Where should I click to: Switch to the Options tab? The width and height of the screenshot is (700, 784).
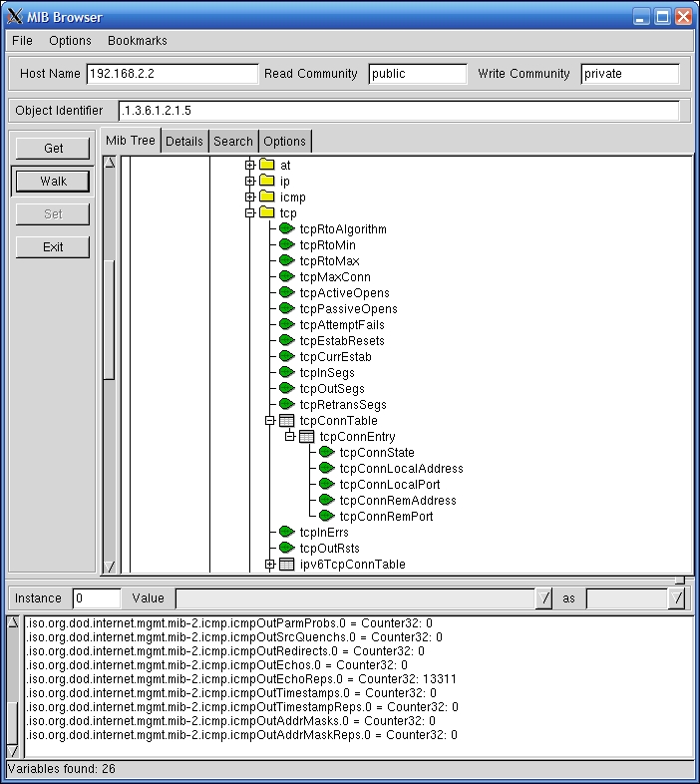pos(284,142)
